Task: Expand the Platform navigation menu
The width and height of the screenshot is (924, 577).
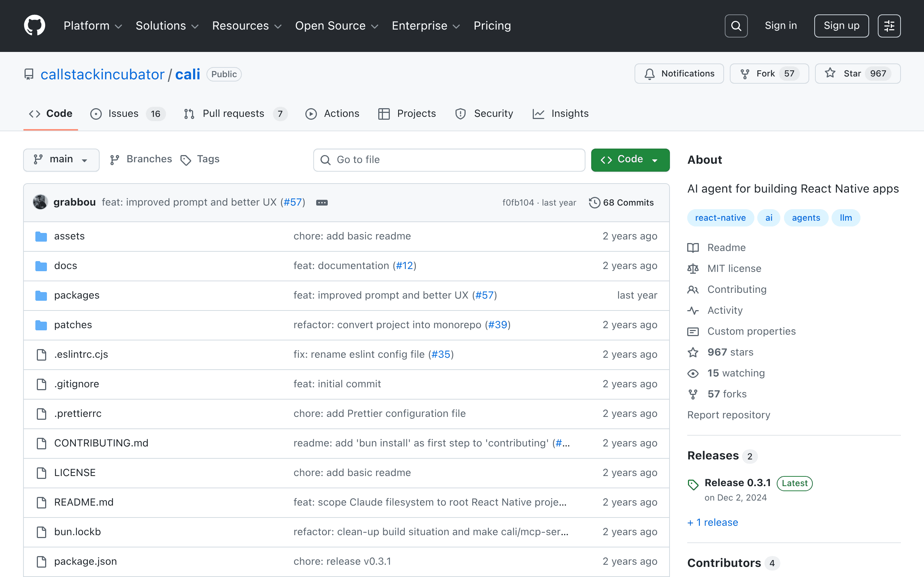Action: [93, 26]
